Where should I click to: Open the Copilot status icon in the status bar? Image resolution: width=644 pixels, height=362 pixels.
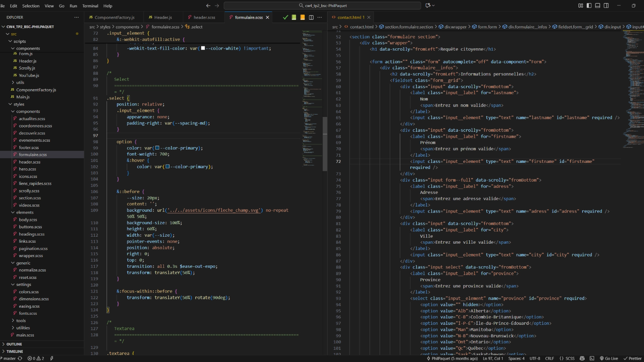[582, 358]
